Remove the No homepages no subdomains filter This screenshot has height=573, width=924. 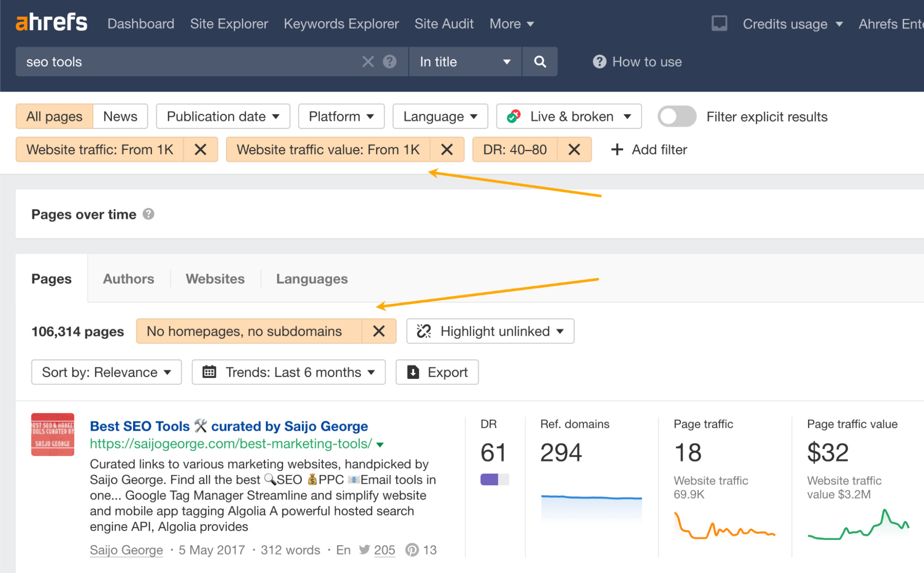379,331
